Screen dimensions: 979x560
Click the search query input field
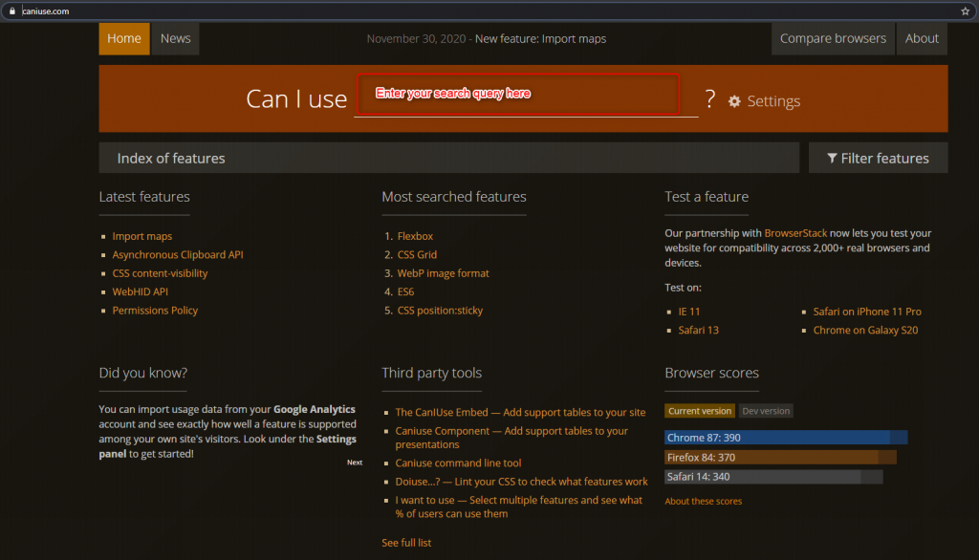[x=516, y=95]
